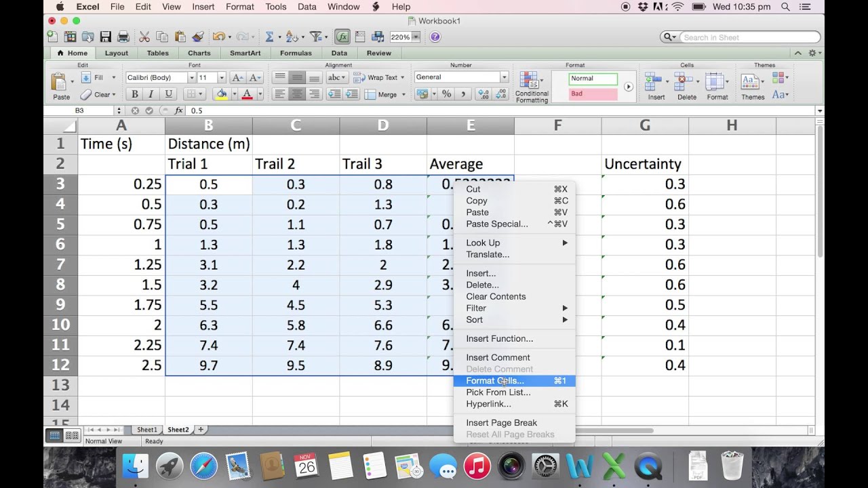Toggle Bold formatting
This screenshot has width=868, height=488.
[x=134, y=94]
